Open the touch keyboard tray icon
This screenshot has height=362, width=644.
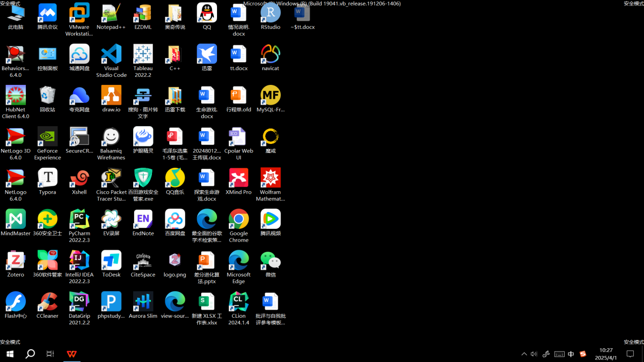pyautogui.click(x=559, y=354)
